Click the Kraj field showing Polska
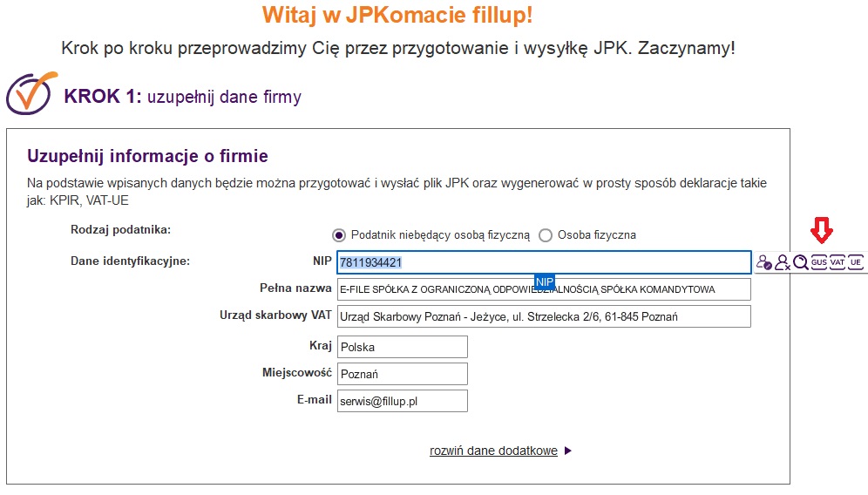The image size is (868, 495). point(403,347)
